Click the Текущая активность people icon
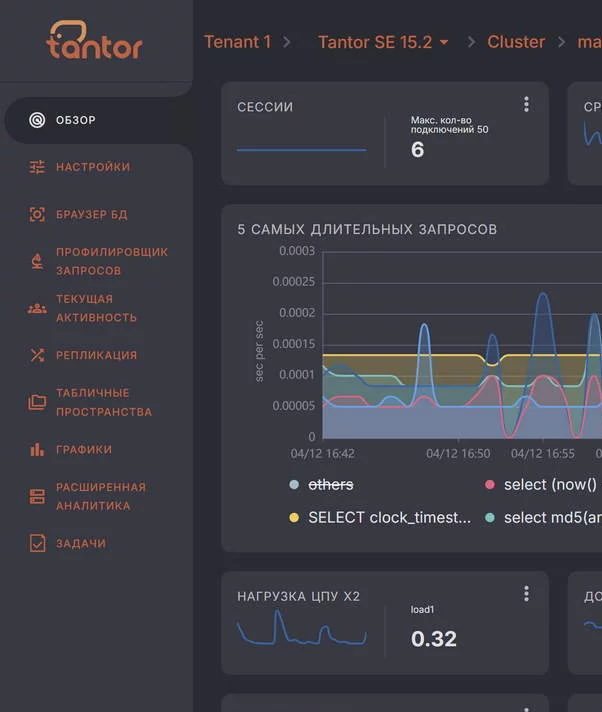The height and width of the screenshot is (712, 602). click(x=37, y=309)
